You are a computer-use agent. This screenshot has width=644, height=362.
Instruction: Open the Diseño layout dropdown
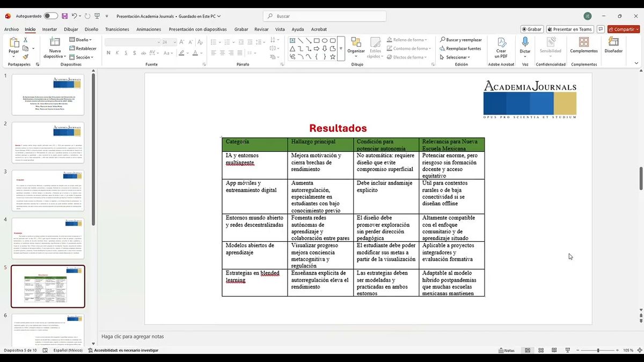(80, 40)
